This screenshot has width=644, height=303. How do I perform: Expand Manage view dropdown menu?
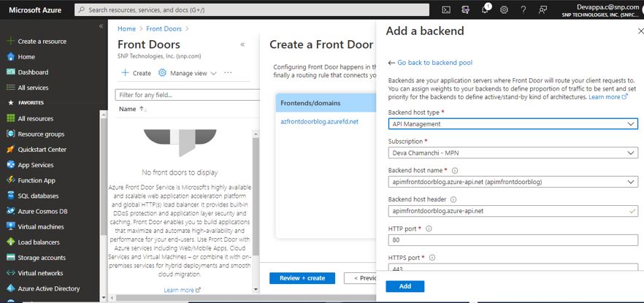click(x=188, y=73)
